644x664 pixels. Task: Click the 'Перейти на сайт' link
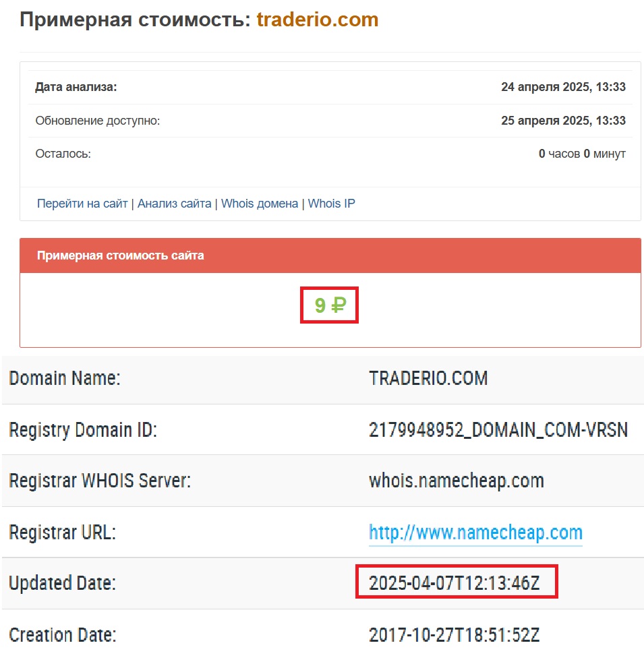pyautogui.click(x=82, y=204)
